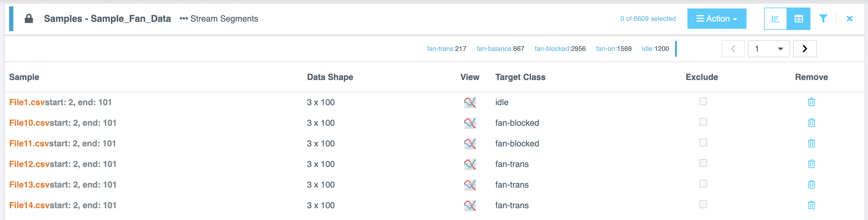
Task: Open the Action dropdown menu
Action: pos(717,18)
